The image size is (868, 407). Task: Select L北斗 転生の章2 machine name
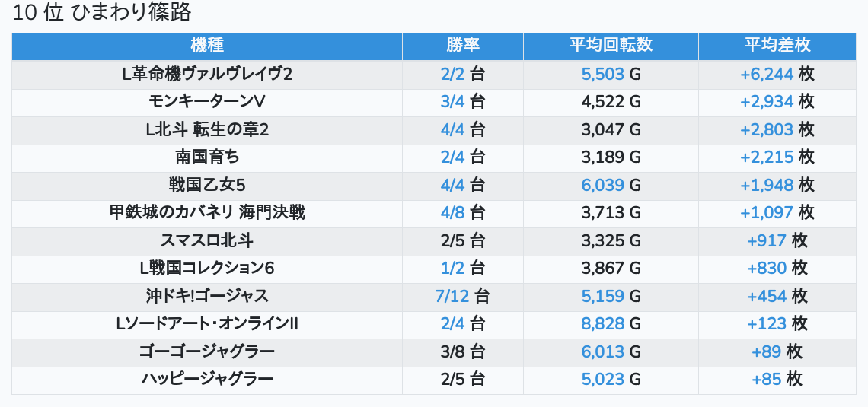click(x=207, y=129)
